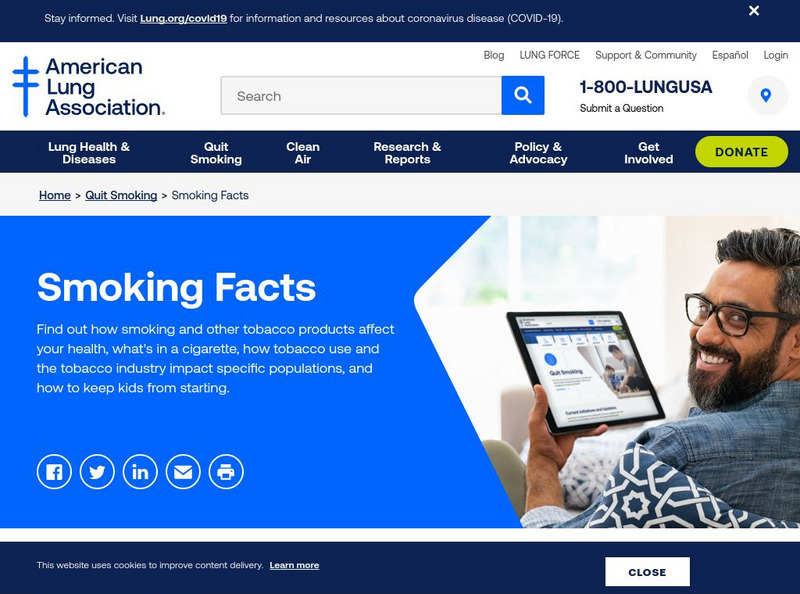Go to LUNG FORCE page
800x594 pixels.
(549, 55)
